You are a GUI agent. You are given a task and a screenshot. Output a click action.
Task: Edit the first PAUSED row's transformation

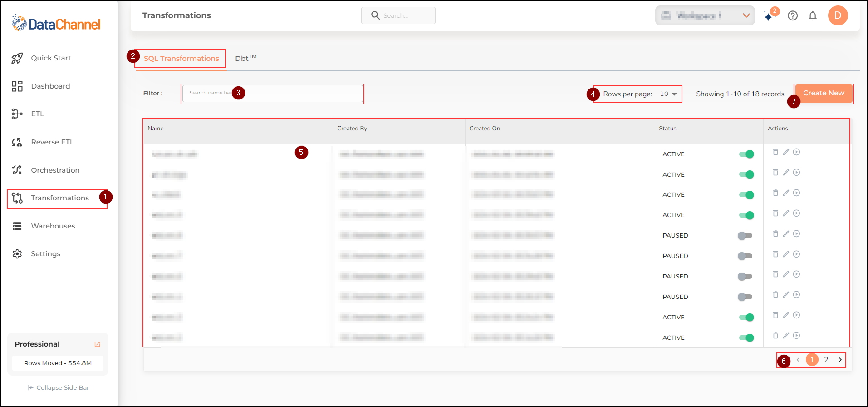(786, 234)
